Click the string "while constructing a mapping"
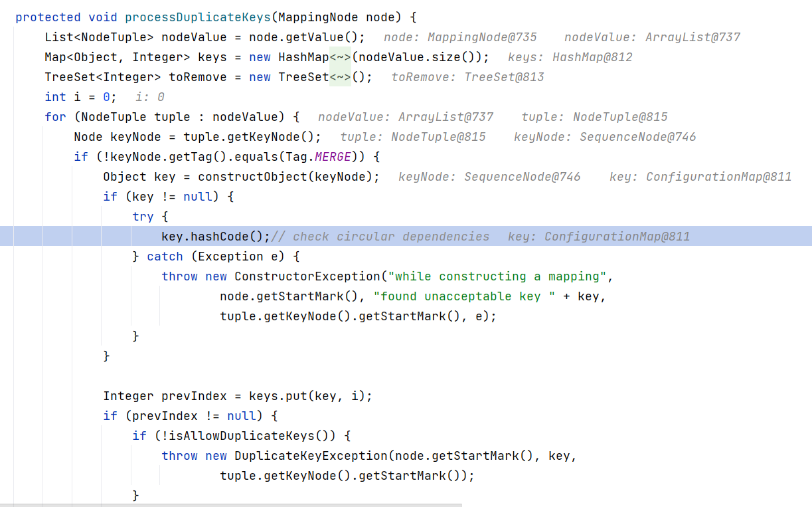812x507 pixels. 497,276
